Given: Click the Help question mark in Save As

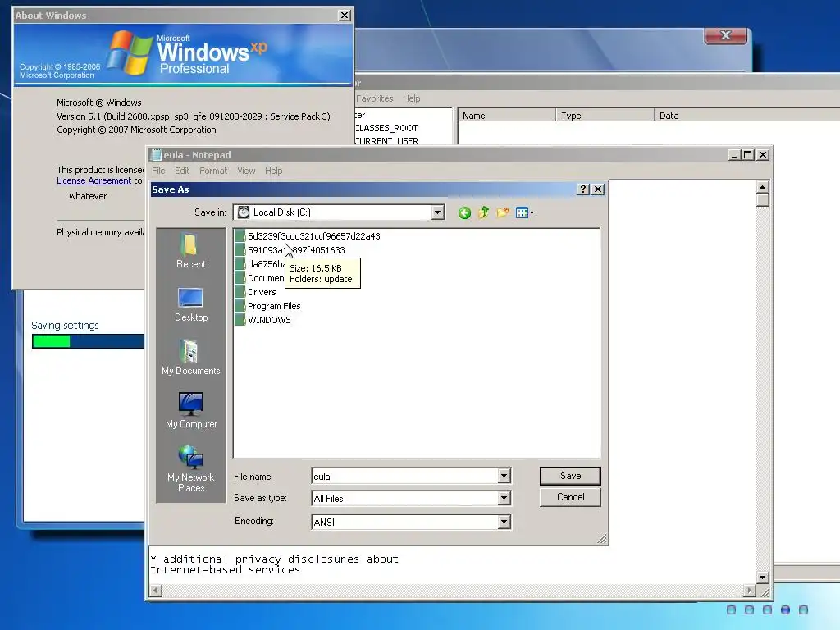Looking at the screenshot, I should tap(583, 189).
